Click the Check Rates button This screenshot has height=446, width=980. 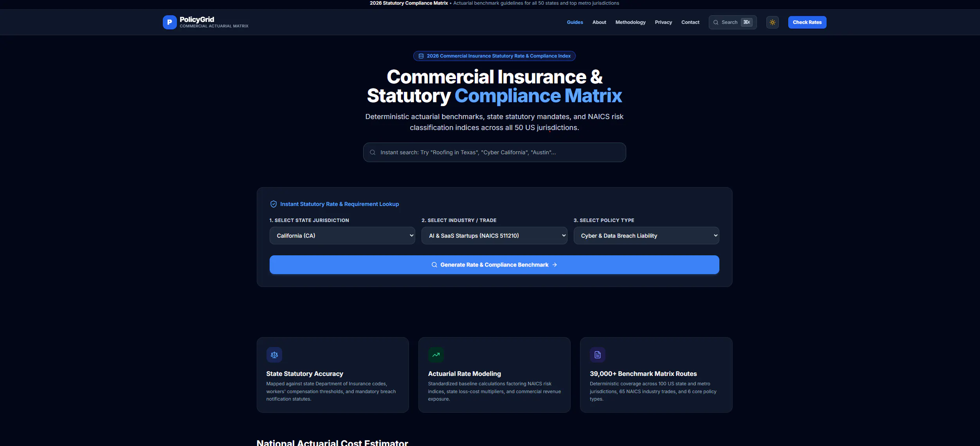point(807,22)
